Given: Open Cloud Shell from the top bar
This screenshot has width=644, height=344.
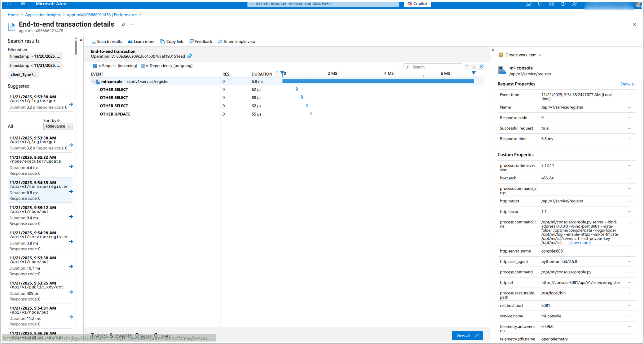Looking at the screenshot, I should click(528, 4).
